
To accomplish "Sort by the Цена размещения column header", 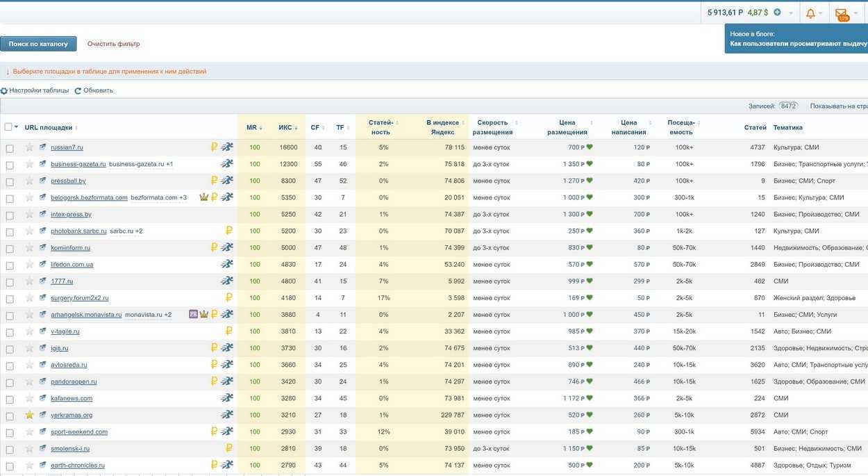I will pos(567,127).
